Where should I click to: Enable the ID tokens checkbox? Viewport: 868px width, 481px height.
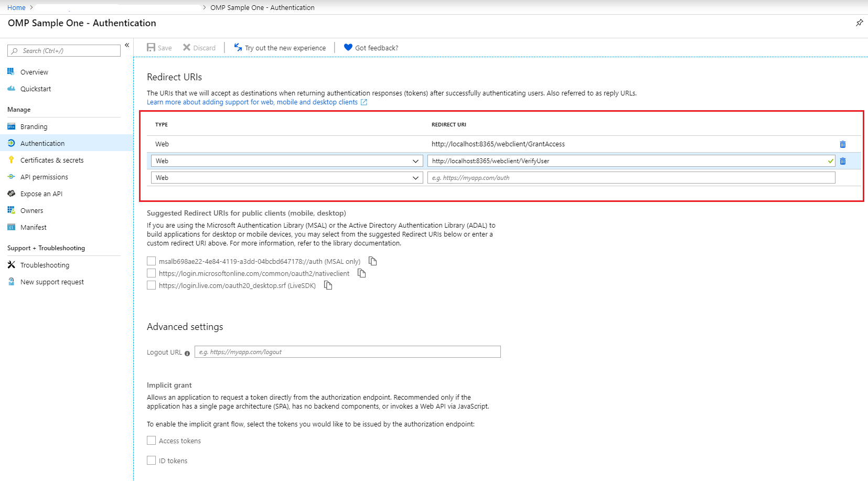tap(152, 461)
